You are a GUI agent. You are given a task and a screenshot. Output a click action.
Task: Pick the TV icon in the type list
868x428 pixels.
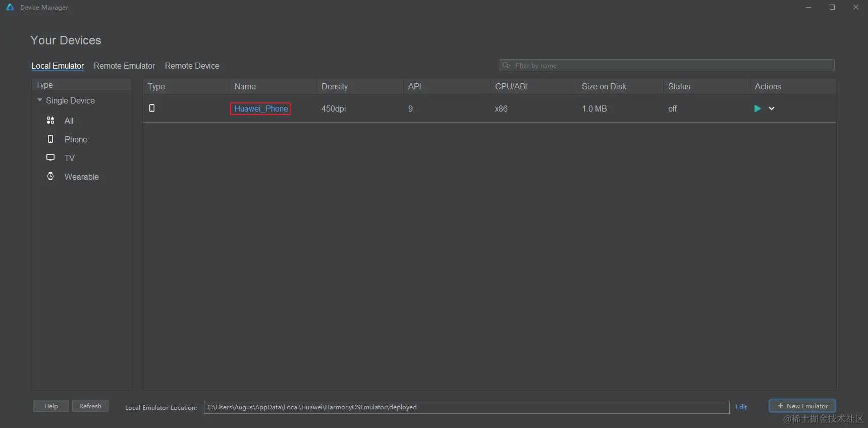point(50,157)
